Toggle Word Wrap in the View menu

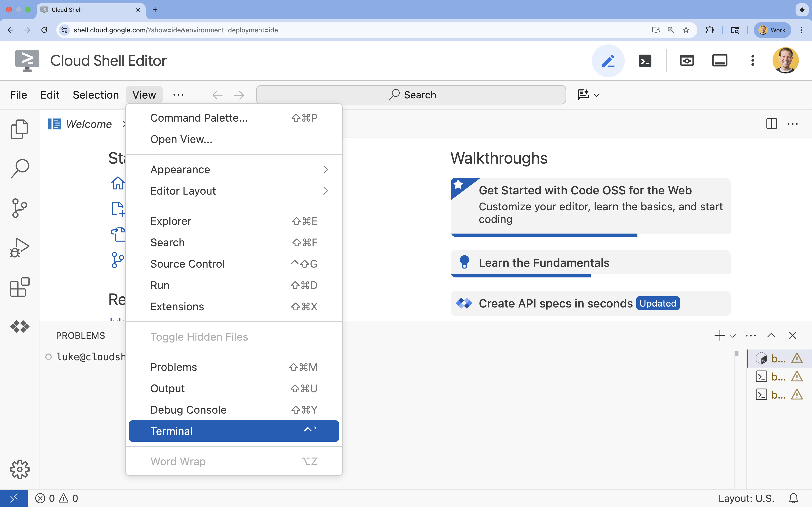178,461
